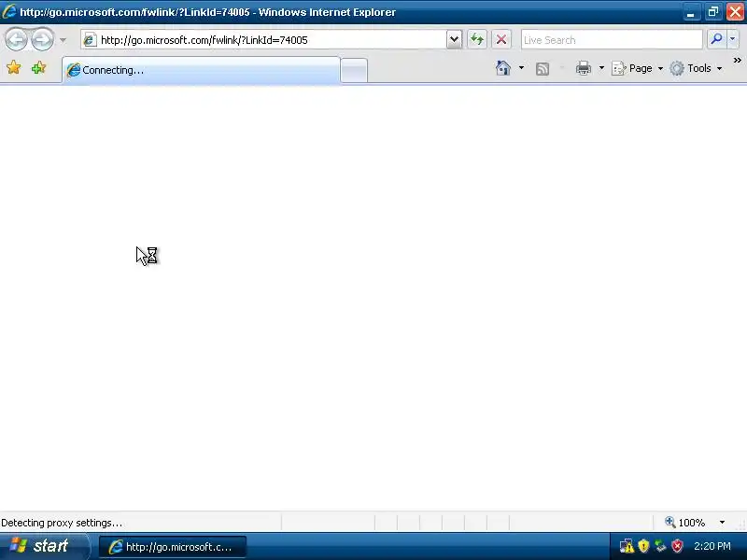Click the network warning tray icon
The height and width of the screenshot is (560, 747).
(627, 546)
